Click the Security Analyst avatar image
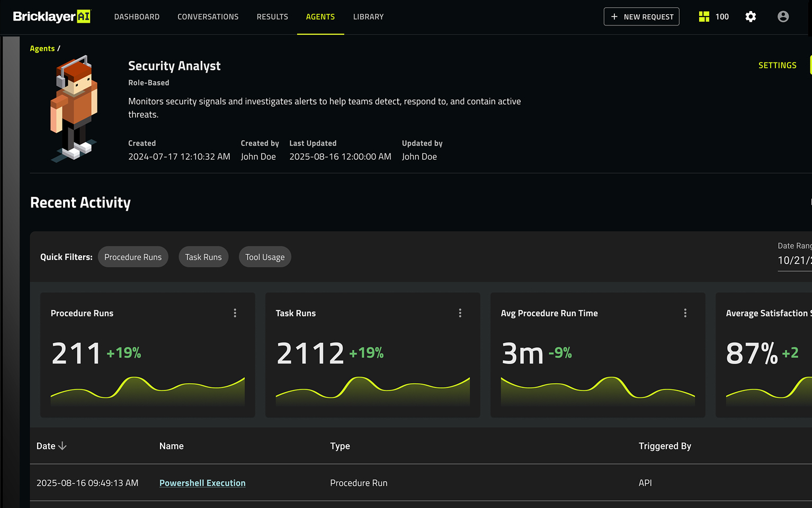Image resolution: width=812 pixels, height=508 pixels. coord(74,109)
